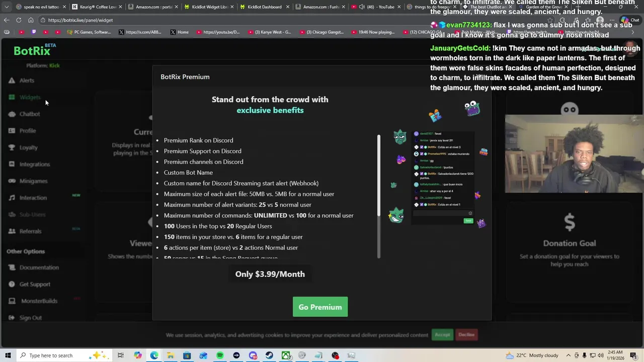Viewport: 644px width, 362px height.
Task: Close the KickBot Dashboard tab
Action: pos(288,7)
